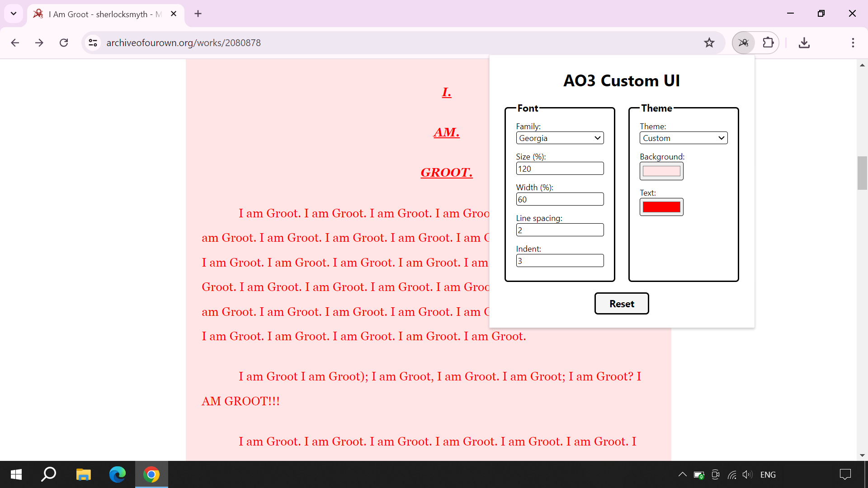Open the Chrome three-dot menu
Screen dimensions: 868x488
[853, 42]
